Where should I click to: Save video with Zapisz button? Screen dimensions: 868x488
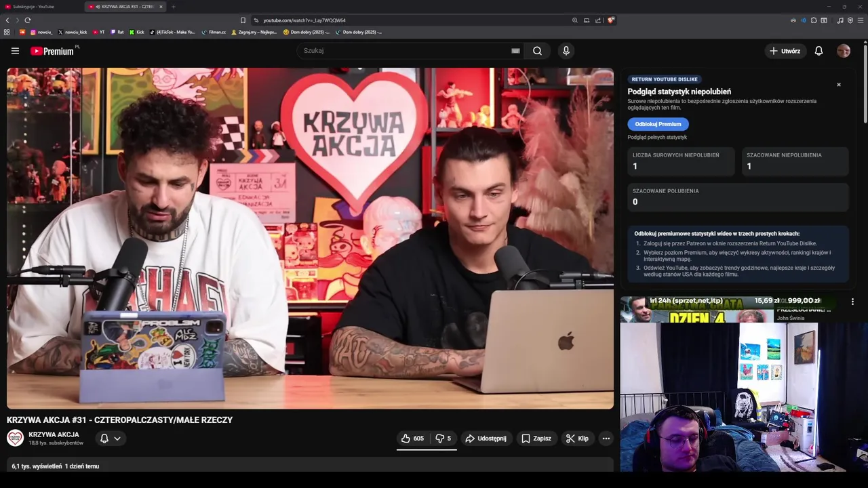point(536,439)
